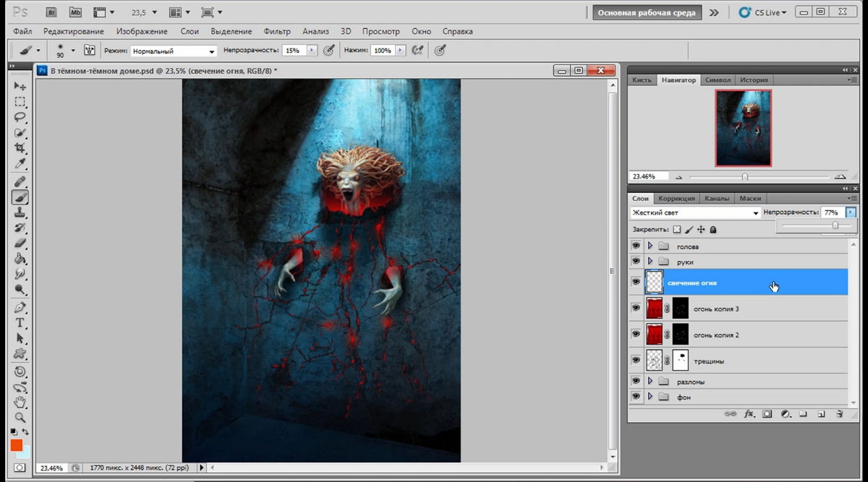
Task: Expand the руки group
Action: pos(650,261)
